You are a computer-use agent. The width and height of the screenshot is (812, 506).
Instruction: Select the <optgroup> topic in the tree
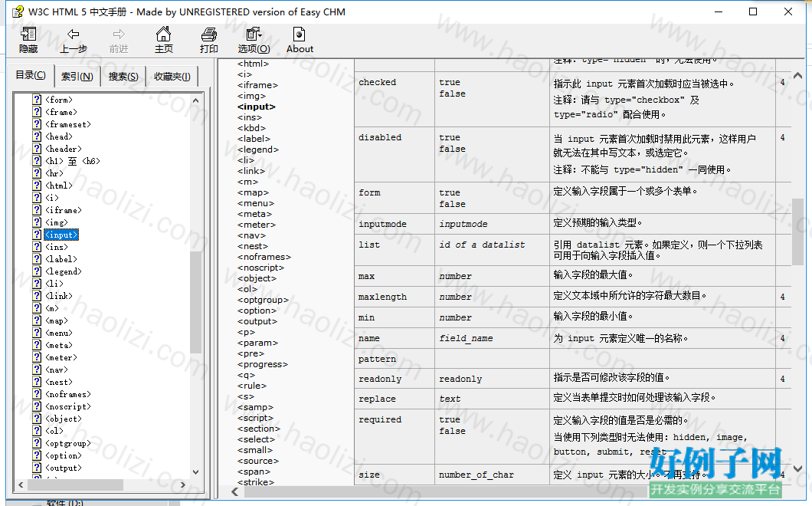[x=68, y=443]
